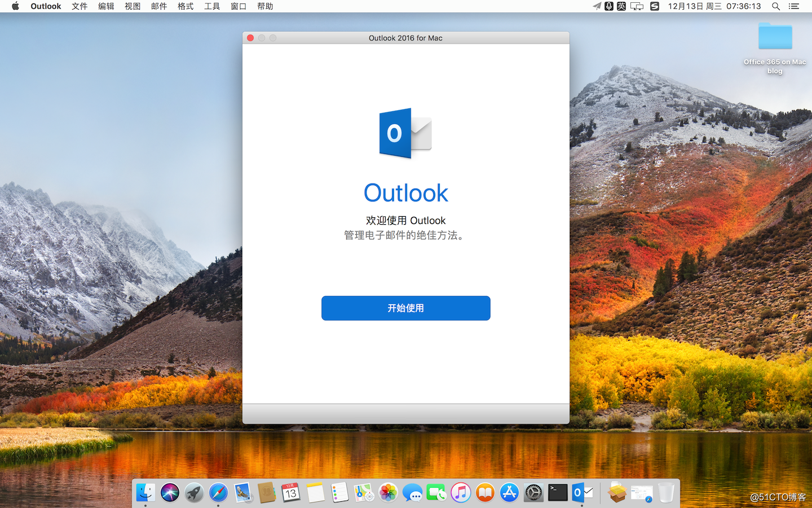The width and height of the screenshot is (812, 508).
Task: Open iBooks orange book icon in Dock
Action: (x=485, y=493)
